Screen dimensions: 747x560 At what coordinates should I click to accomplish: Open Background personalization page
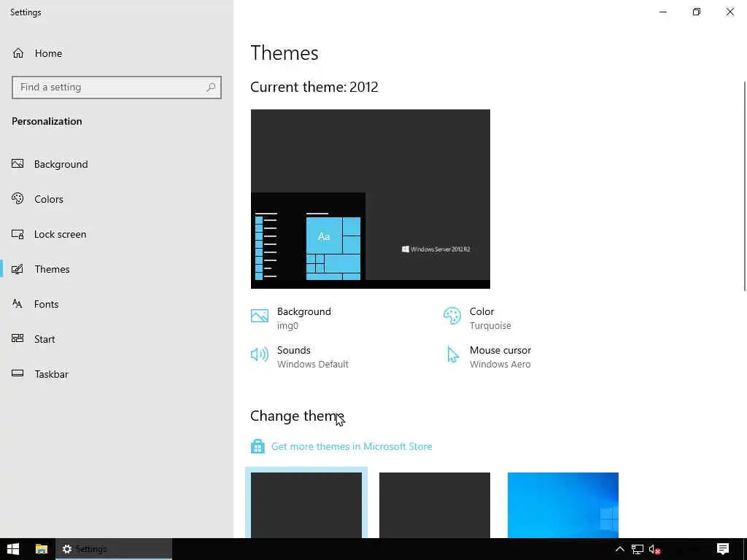click(117, 164)
